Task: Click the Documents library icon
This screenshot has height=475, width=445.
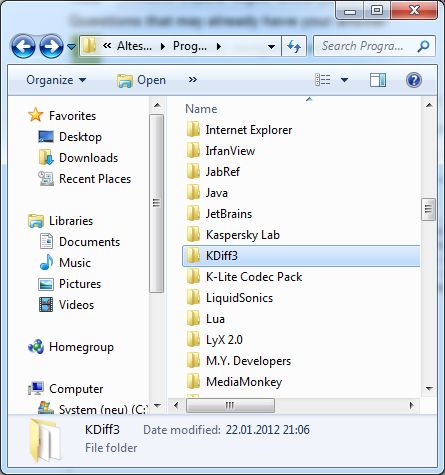Action: [x=46, y=241]
